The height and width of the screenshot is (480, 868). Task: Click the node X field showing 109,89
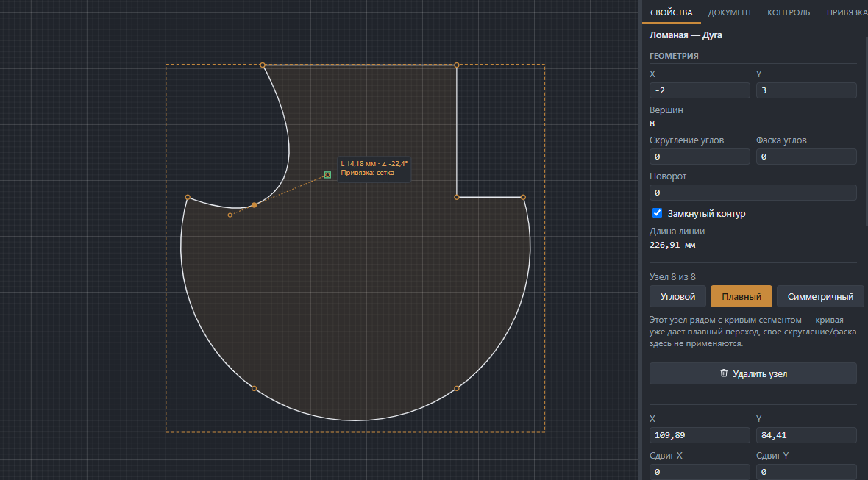(700, 435)
